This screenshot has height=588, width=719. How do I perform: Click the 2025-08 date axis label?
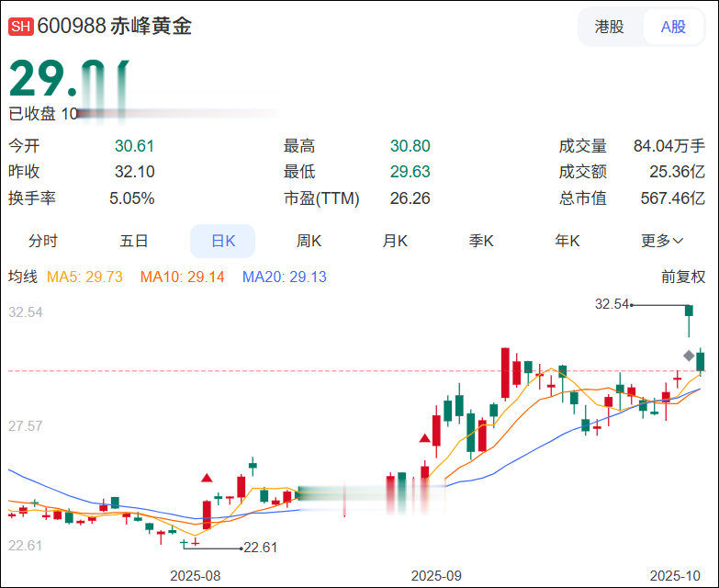(x=196, y=576)
